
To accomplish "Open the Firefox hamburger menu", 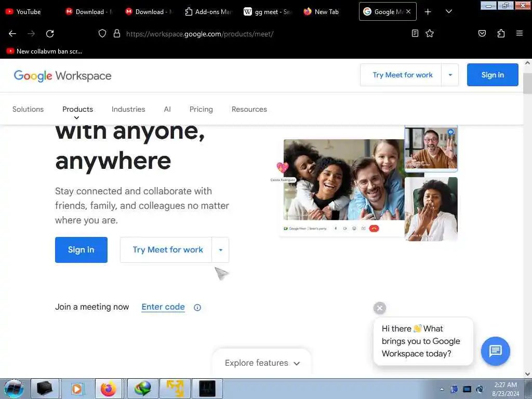I will [519, 33].
